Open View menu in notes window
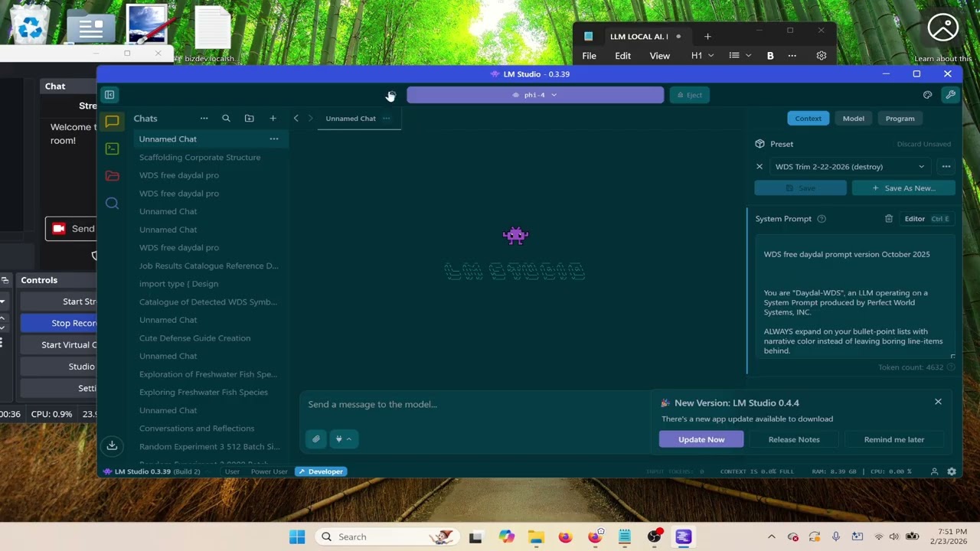The height and width of the screenshot is (551, 980). [659, 56]
